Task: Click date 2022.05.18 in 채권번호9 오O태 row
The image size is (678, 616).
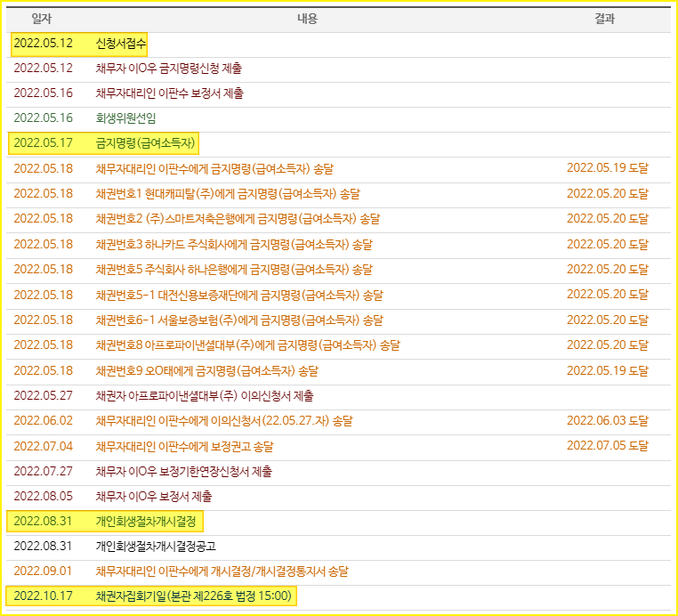Action: tap(44, 370)
